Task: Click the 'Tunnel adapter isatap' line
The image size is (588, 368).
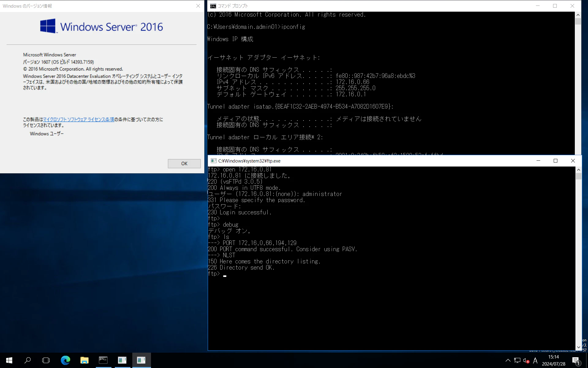Action: tap(300, 106)
